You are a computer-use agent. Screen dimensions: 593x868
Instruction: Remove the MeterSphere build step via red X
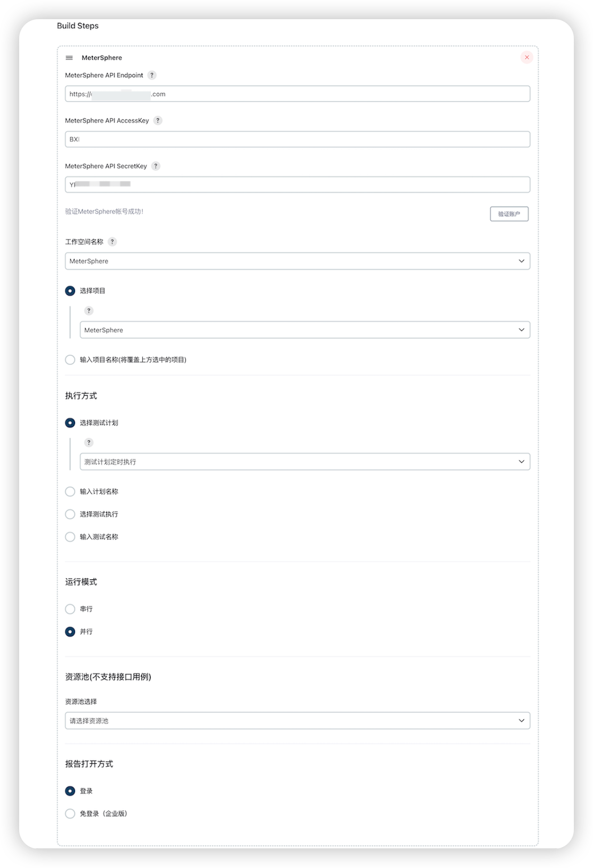527,57
